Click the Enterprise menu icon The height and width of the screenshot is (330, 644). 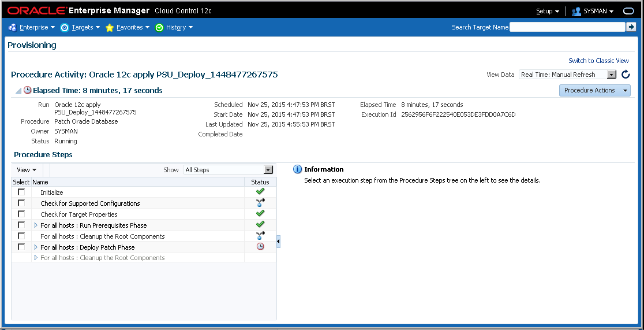point(12,28)
